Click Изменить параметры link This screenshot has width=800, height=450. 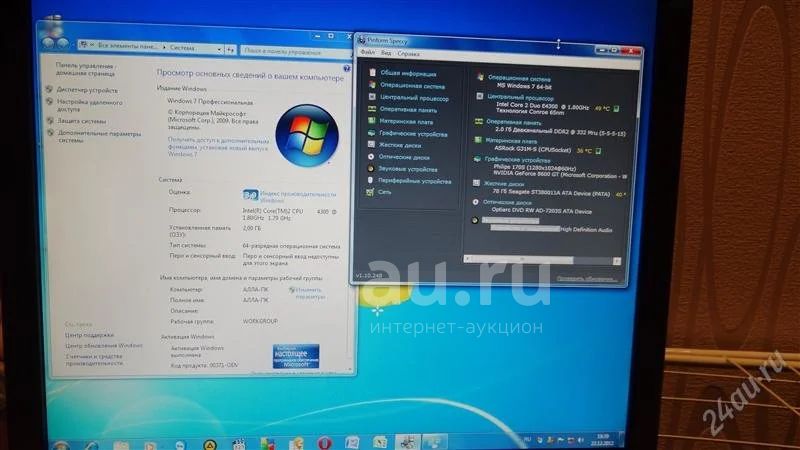pos(310,293)
